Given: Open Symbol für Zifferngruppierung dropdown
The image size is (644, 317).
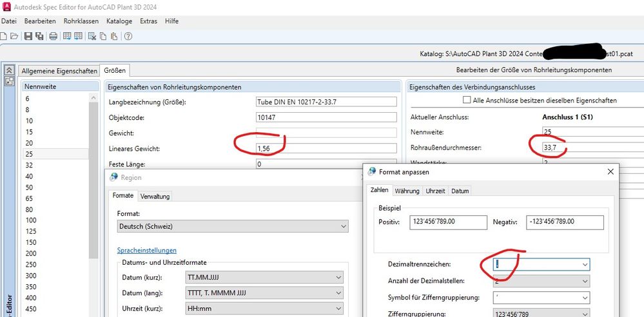Looking at the screenshot, I should click(x=540, y=297).
